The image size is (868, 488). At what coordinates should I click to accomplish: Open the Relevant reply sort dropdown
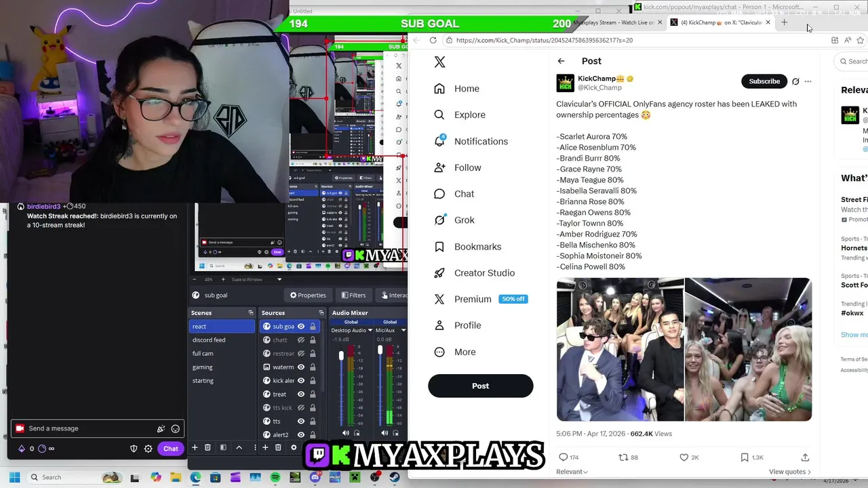tap(572, 472)
